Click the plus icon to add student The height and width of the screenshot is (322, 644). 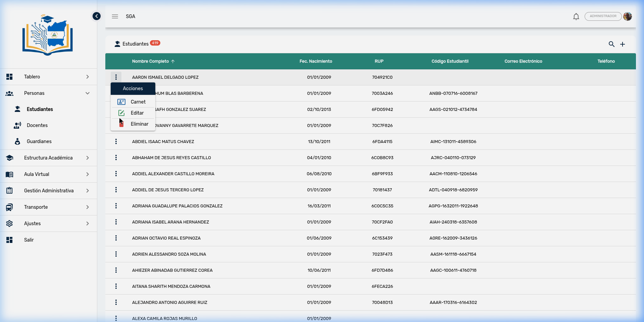tap(623, 44)
